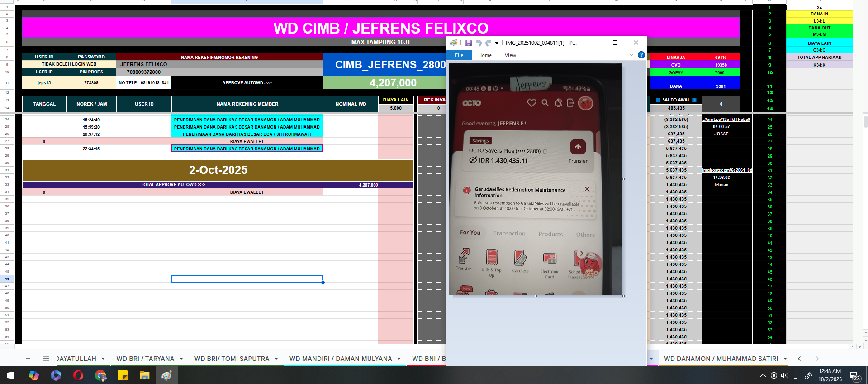Select the APPROVE AUTOWD >>> cell

pos(247,83)
